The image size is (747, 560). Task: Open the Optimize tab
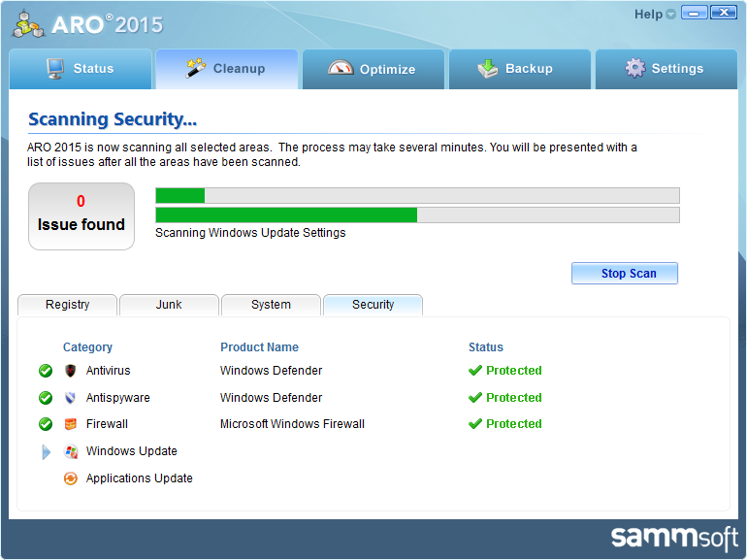(x=373, y=69)
